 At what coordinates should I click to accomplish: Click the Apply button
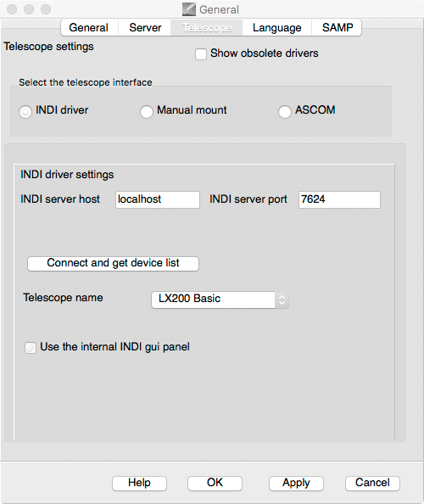click(x=296, y=483)
